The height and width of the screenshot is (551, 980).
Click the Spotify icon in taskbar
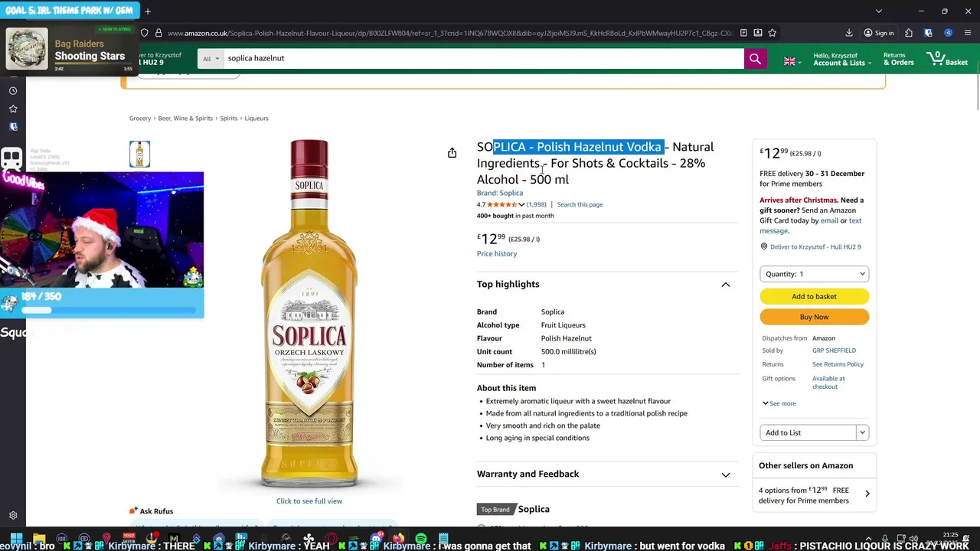click(421, 540)
